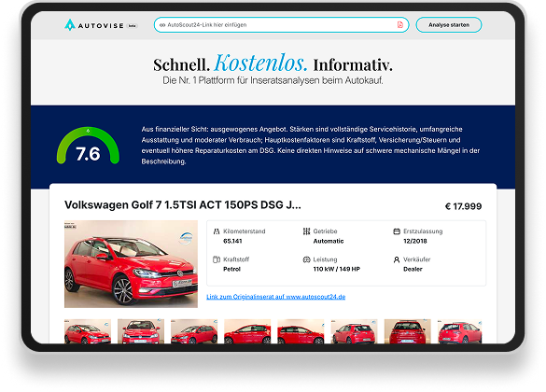This screenshot has width=546, height=392.
Task: Click the Volkswagen Golf 7 listing title
Action: click(x=183, y=205)
